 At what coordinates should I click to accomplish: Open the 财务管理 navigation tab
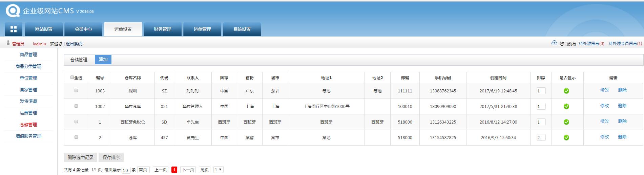[x=163, y=29]
